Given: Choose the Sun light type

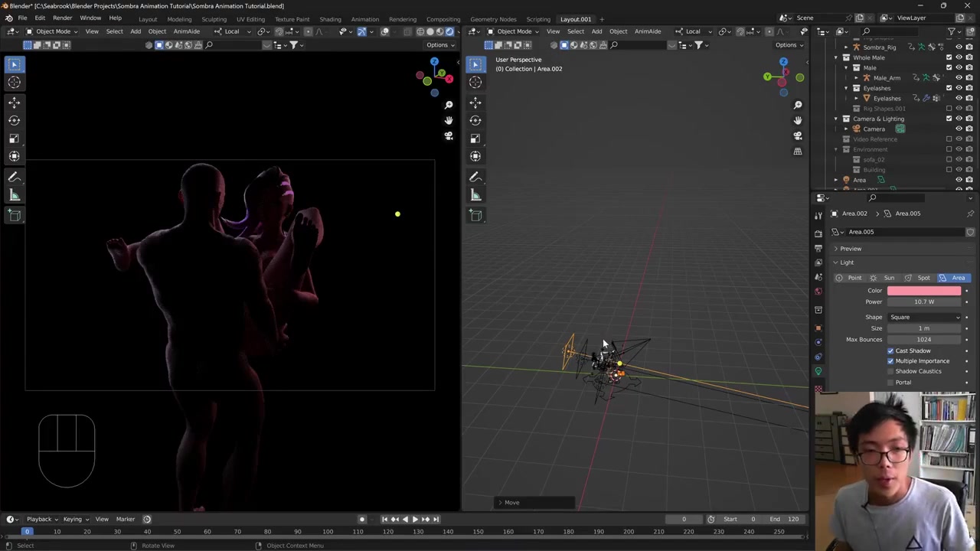Looking at the screenshot, I should coord(884,278).
